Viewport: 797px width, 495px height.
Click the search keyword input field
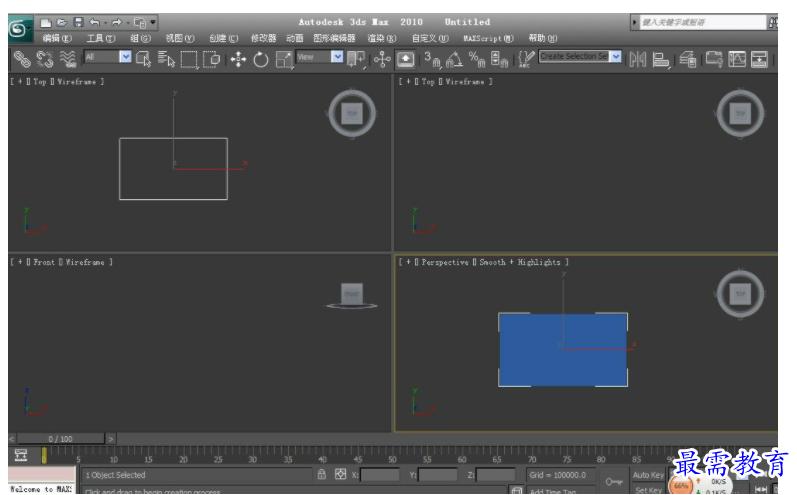click(x=702, y=22)
